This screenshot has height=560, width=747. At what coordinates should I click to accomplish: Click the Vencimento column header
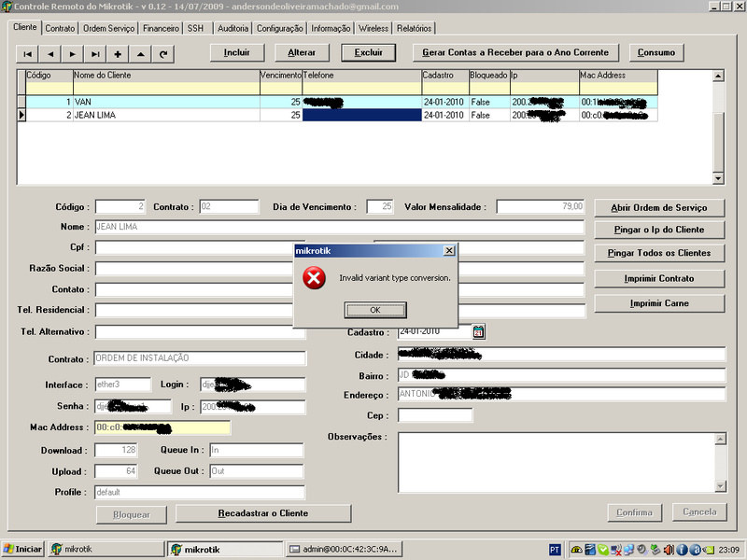coord(281,76)
